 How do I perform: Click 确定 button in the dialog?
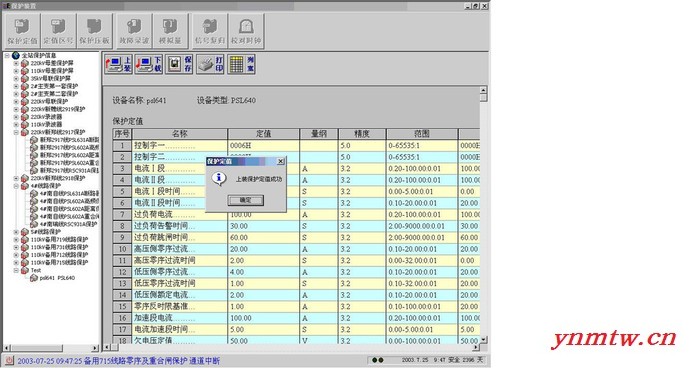point(246,200)
